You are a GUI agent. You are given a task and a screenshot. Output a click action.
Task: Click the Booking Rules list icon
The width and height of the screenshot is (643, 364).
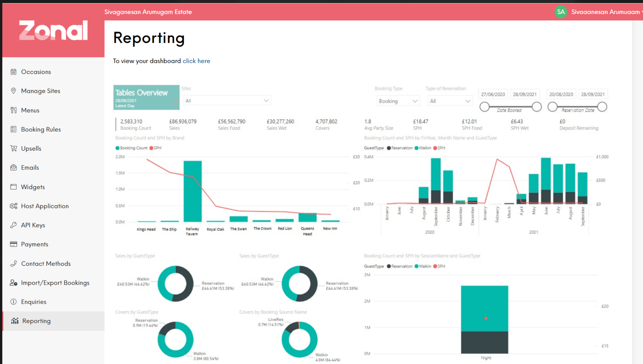click(13, 129)
